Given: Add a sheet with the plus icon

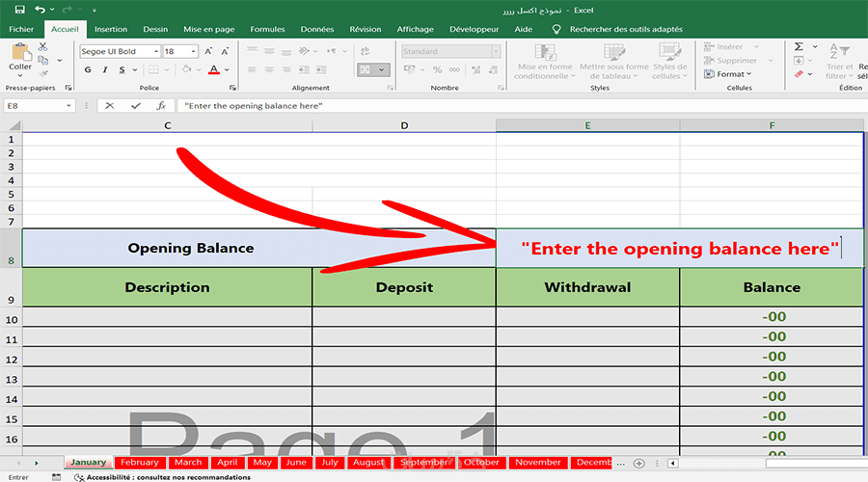Looking at the screenshot, I should (638, 463).
